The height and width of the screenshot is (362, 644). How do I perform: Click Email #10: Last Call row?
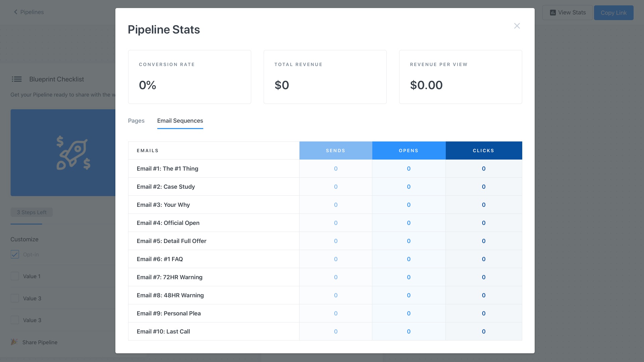click(163, 331)
